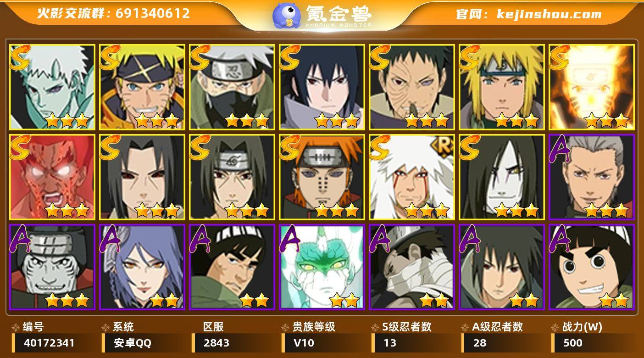This screenshot has width=644, height=358.
Task: Click the S-rank ninja count field showing 13
Action: click(x=412, y=343)
